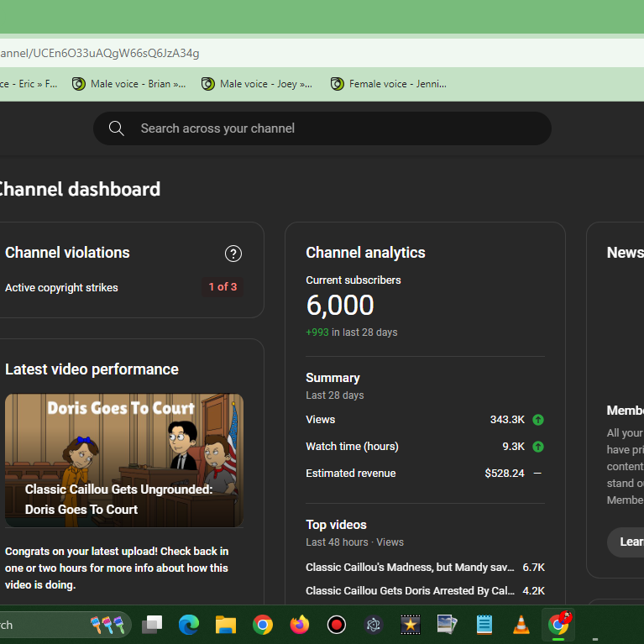Click the browser address bar URL
This screenshot has height=644, width=644.
pos(101,53)
